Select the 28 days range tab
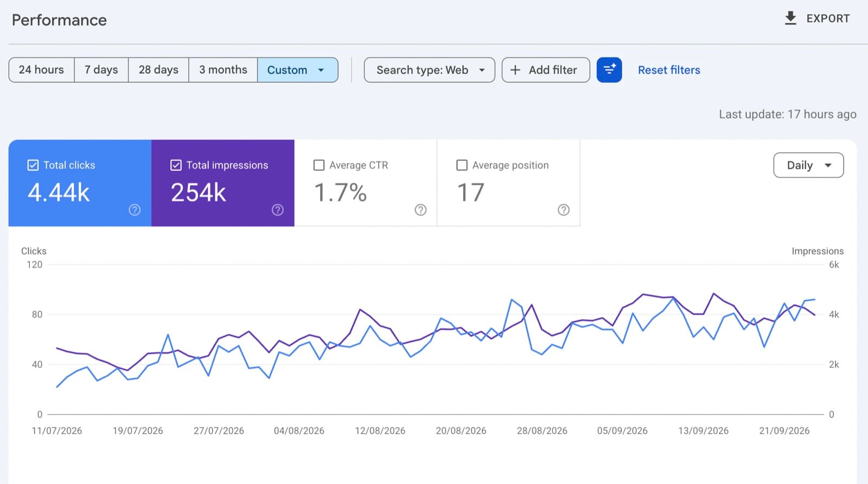Viewport: 868px width, 484px height. 158,70
